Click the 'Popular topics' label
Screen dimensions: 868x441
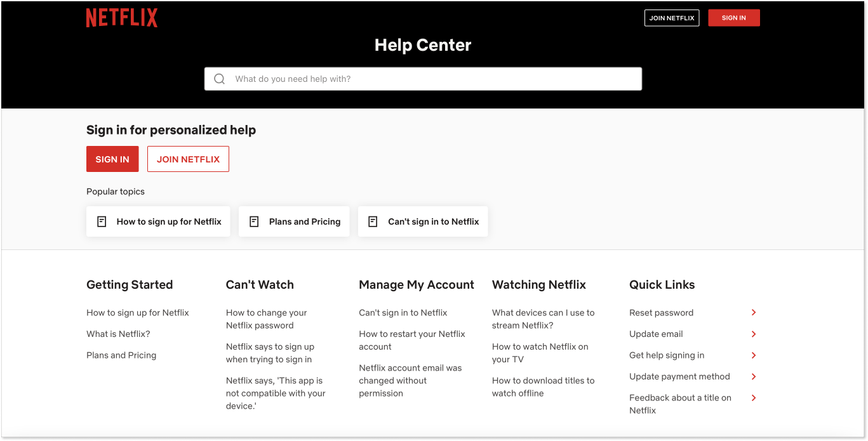pyautogui.click(x=116, y=192)
